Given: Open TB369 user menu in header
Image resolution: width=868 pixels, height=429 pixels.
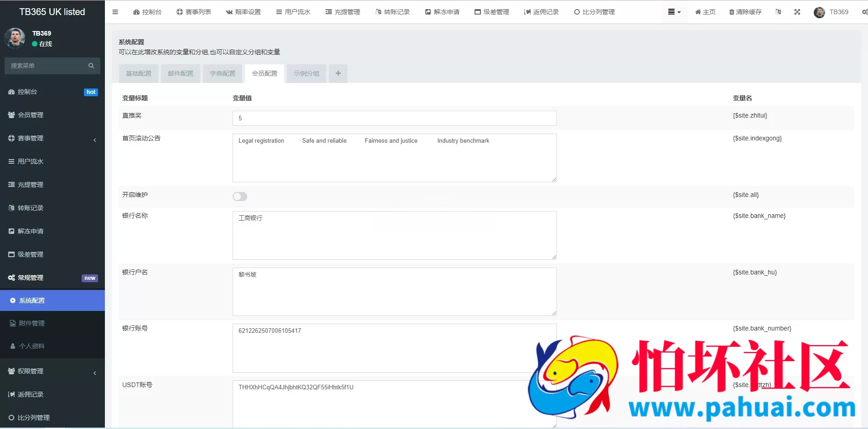Looking at the screenshot, I should (831, 12).
